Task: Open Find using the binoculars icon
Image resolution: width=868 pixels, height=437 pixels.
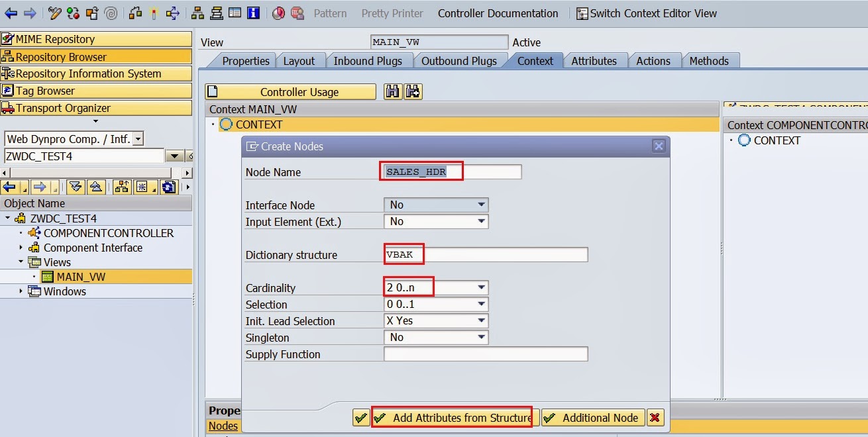Action: tap(392, 91)
